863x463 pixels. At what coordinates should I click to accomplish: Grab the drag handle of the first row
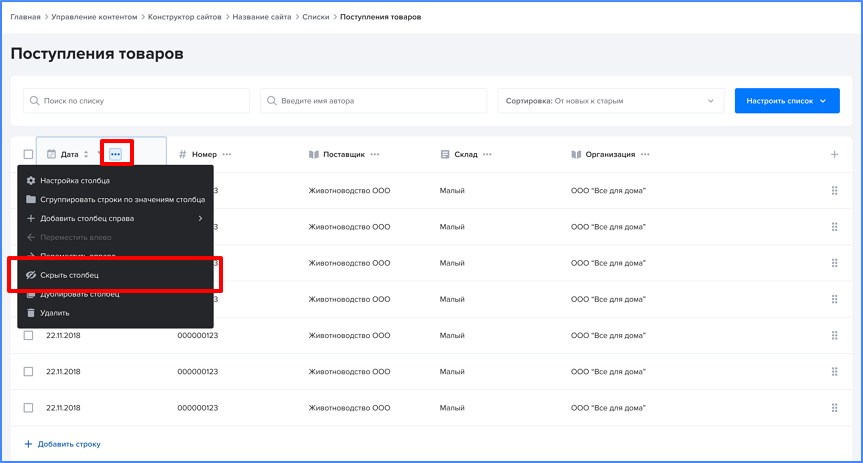834,190
